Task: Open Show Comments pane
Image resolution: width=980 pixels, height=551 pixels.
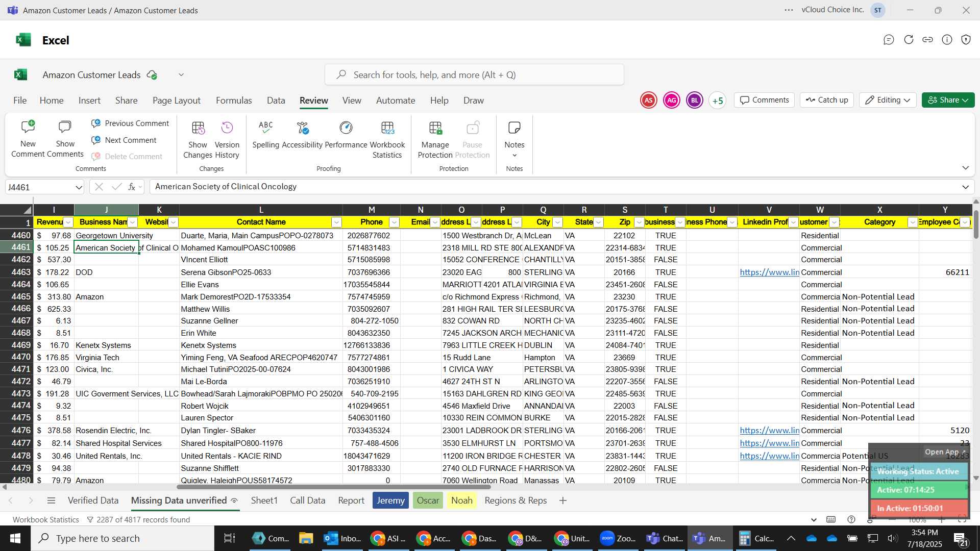Action: pyautogui.click(x=65, y=138)
